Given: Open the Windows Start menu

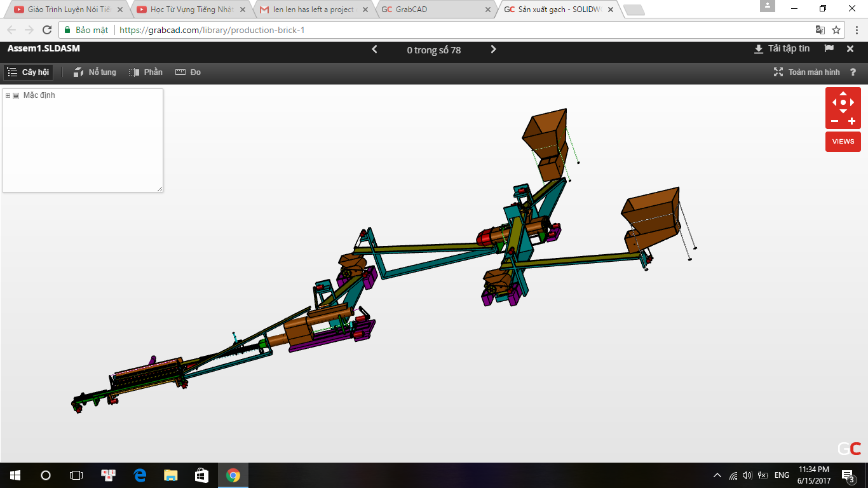Looking at the screenshot, I should [15, 475].
